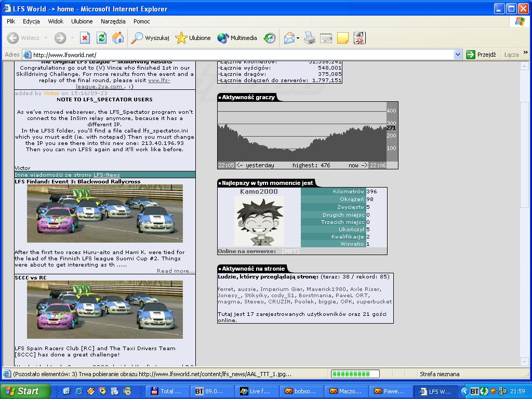Open the LFS-News link
The width and height of the screenshot is (532, 399).
(107, 175)
